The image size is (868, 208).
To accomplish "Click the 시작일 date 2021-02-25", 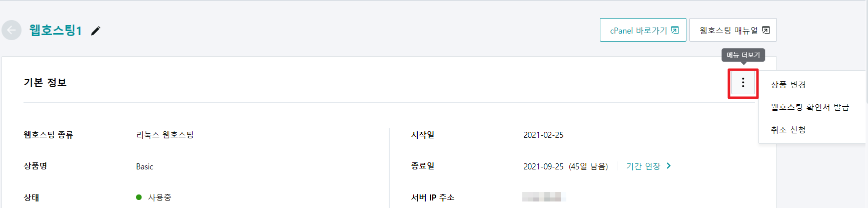I will click(x=543, y=135).
